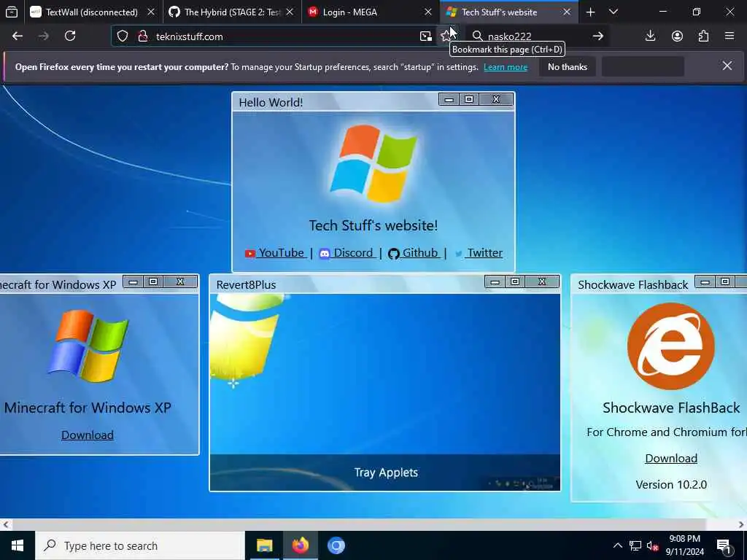Show site security lock info

pyautogui.click(x=142, y=36)
